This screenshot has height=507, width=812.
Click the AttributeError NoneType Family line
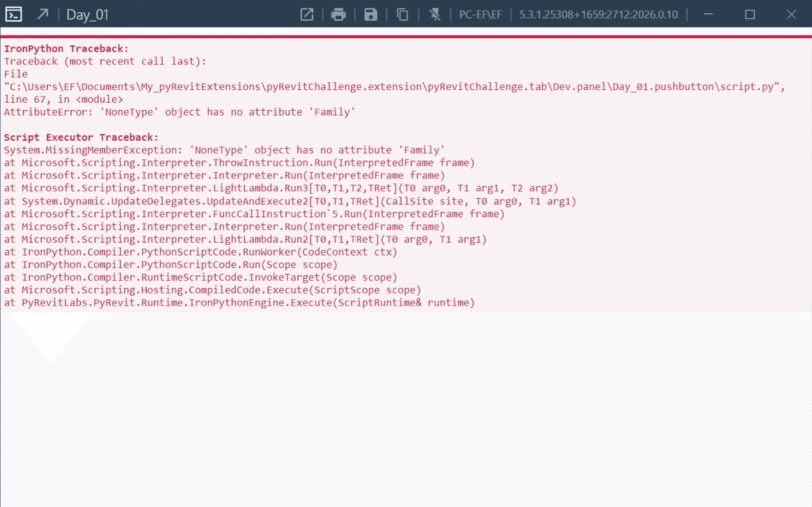click(x=179, y=112)
